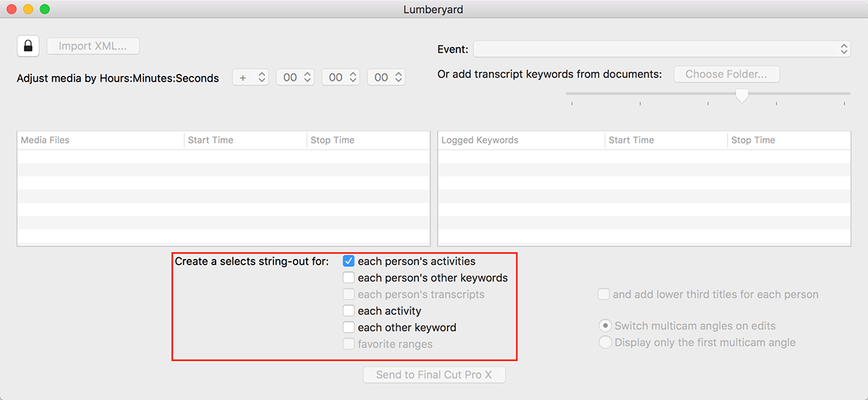Check each person's transcripts box
The width and height of the screenshot is (868, 400).
(349, 294)
